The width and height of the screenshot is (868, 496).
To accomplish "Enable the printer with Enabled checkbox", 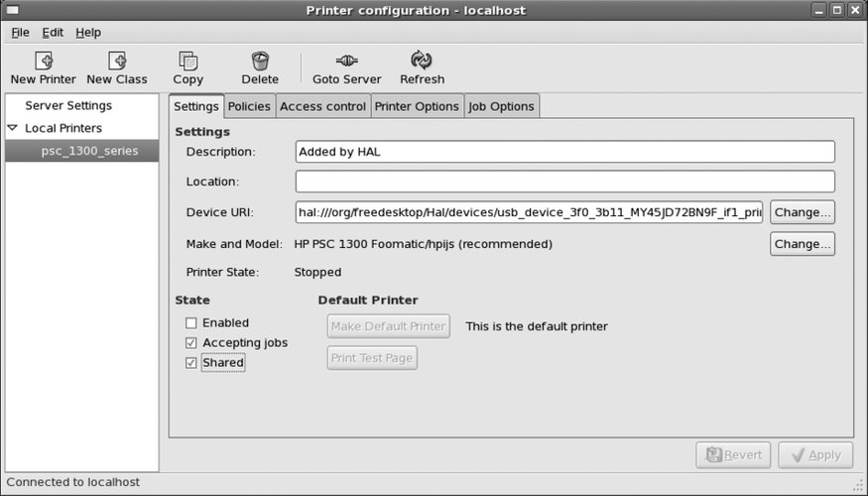I will pos(191,323).
